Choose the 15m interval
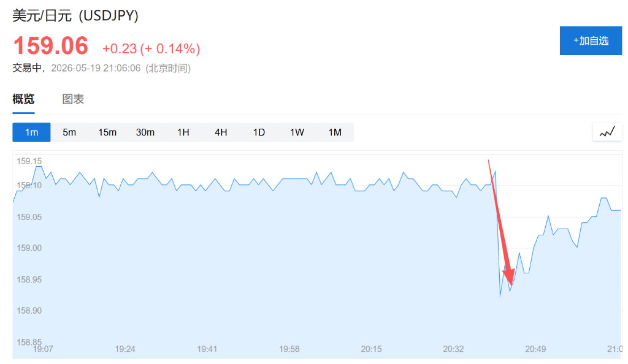The height and width of the screenshot is (364, 628). tap(107, 132)
